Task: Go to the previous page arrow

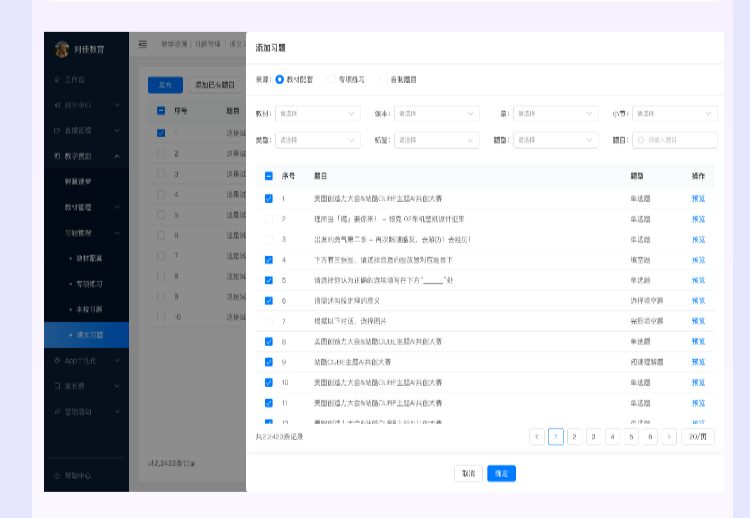Action: [537, 437]
